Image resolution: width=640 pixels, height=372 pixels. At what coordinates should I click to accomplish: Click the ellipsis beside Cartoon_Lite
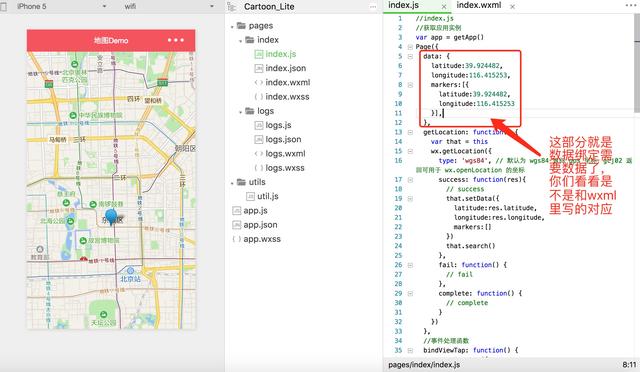(x=373, y=7)
